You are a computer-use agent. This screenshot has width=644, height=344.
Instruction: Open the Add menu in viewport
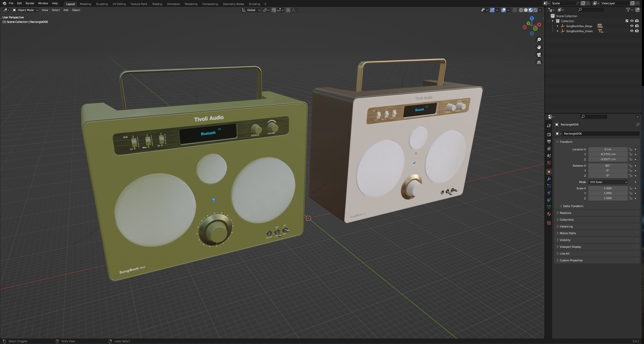coord(66,10)
